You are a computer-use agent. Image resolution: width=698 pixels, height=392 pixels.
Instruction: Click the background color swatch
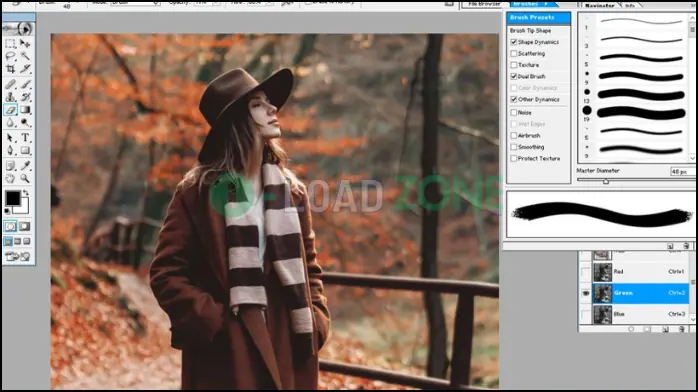[x=24, y=208]
